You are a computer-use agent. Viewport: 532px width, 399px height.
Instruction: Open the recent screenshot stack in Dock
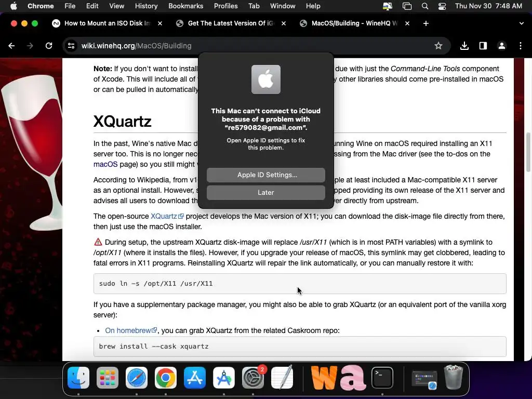tap(424, 379)
